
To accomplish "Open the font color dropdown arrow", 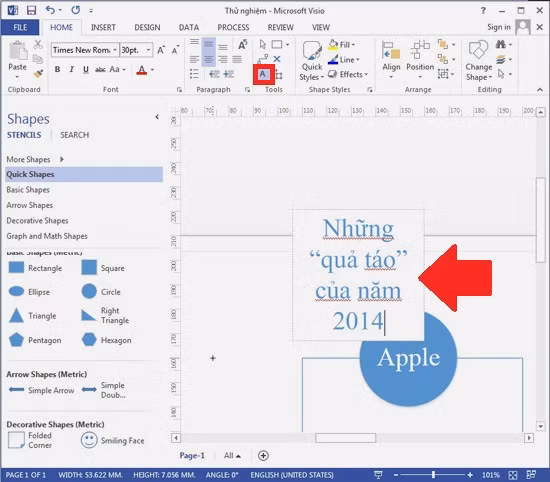I will pyautogui.click(x=152, y=70).
